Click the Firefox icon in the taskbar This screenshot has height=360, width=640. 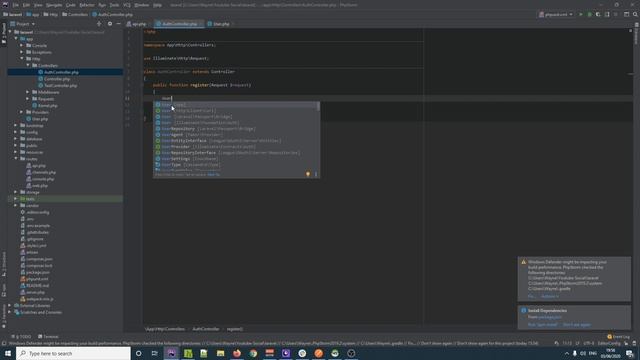point(237,353)
